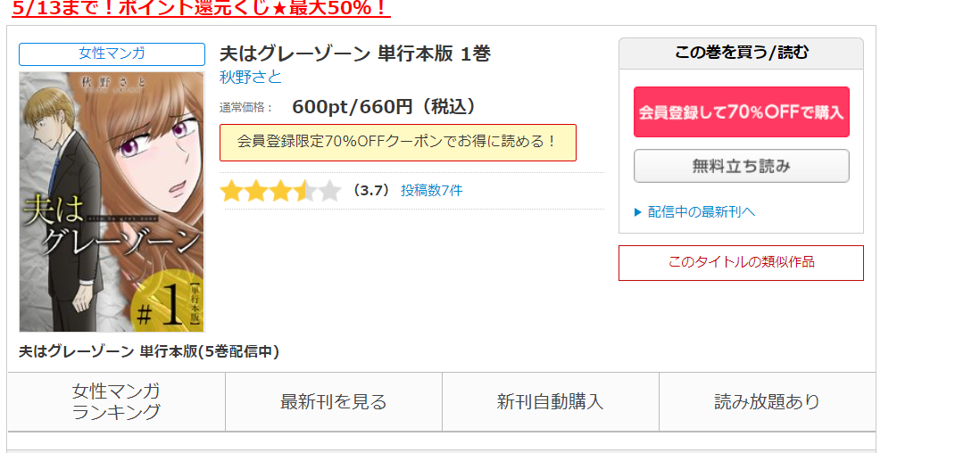Click the star rating icons
980x453 pixels.
pos(280,191)
